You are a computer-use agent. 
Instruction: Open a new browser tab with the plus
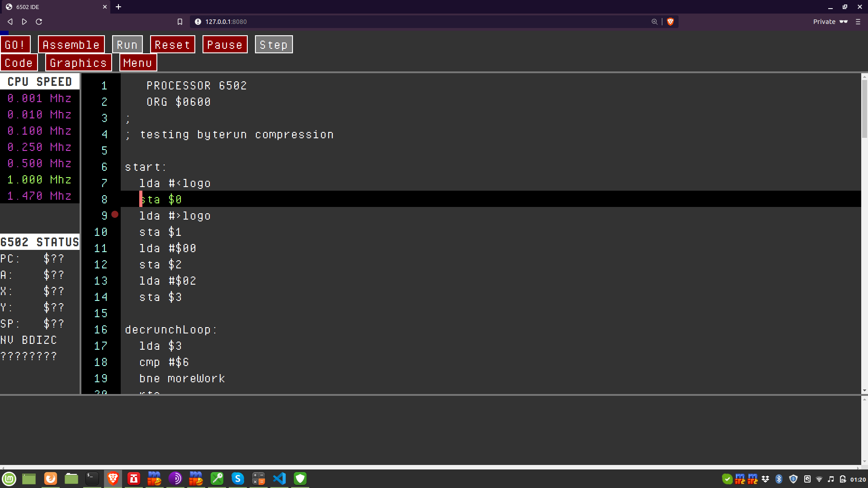118,7
